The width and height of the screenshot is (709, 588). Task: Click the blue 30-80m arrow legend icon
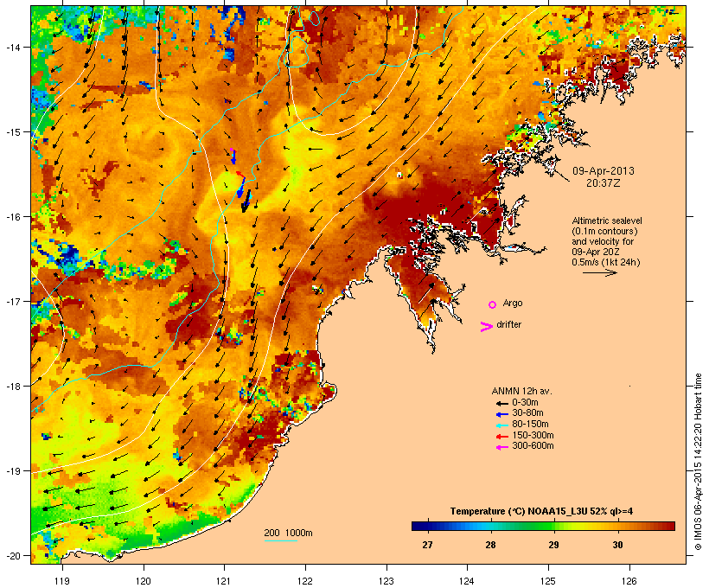tap(501, 414)
